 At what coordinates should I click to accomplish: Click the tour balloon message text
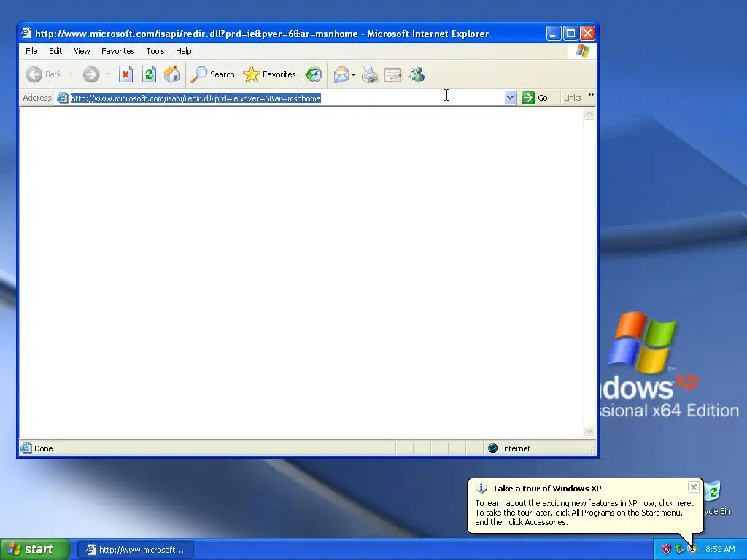pos(584,513)
